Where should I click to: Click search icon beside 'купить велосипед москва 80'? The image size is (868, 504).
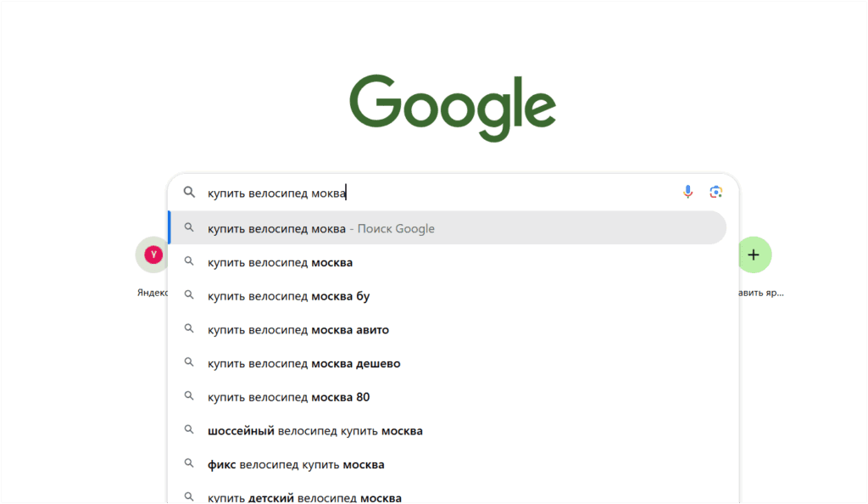click(189, 396)
